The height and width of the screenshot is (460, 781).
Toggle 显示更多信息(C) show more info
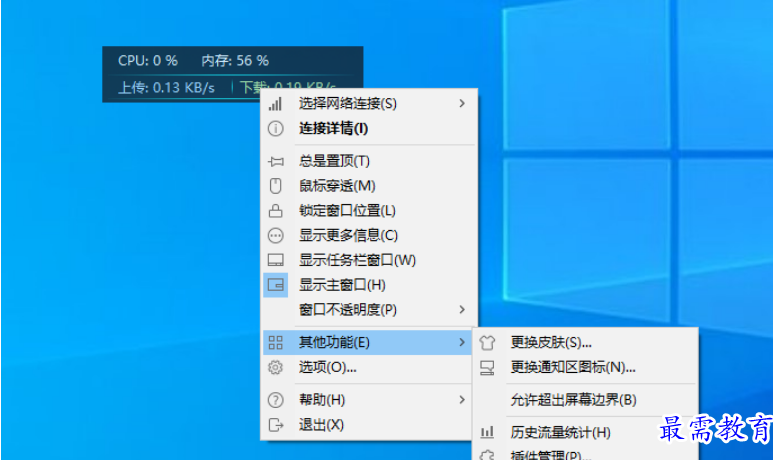369,235
